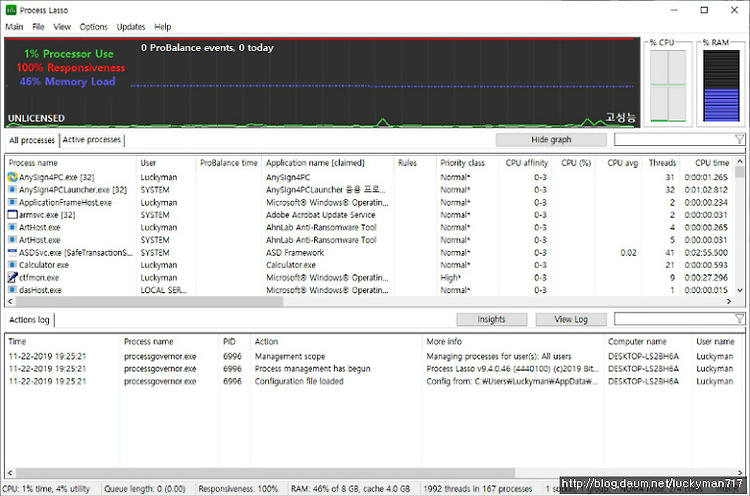Click process list scroll down arrow
Image resolution: width=750 pixels, height=496 pixels.
point(740,290)
